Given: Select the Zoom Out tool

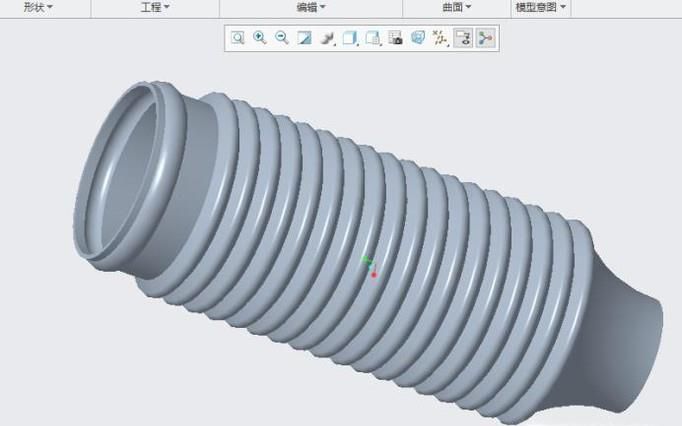Looking at the screenshot, I should point(282,38).
